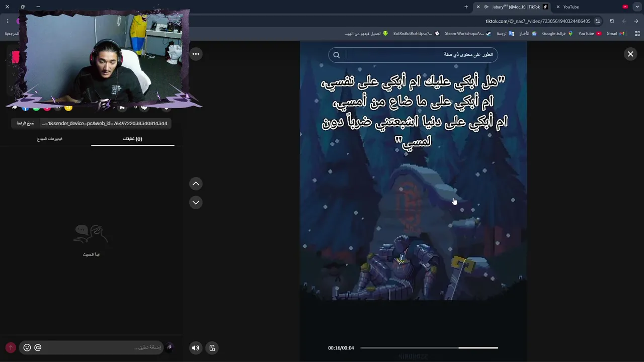
Task: Select the share URL text field
Action: tap(105, 123)
